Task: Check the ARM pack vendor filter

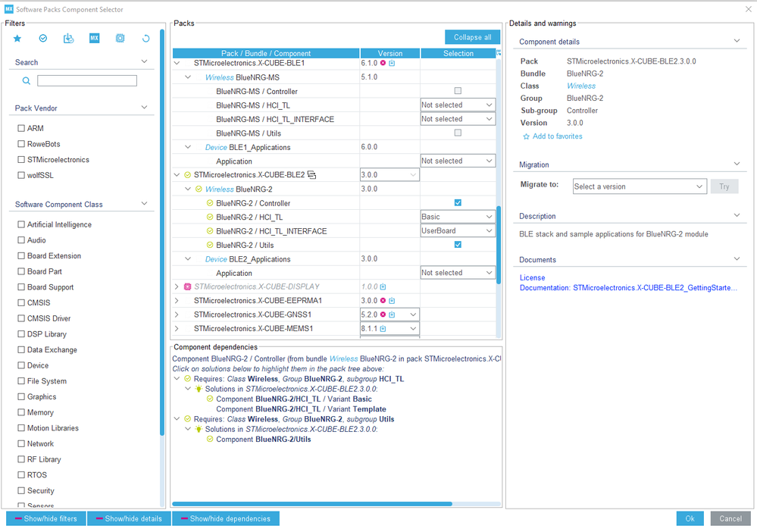Action: 21,128
